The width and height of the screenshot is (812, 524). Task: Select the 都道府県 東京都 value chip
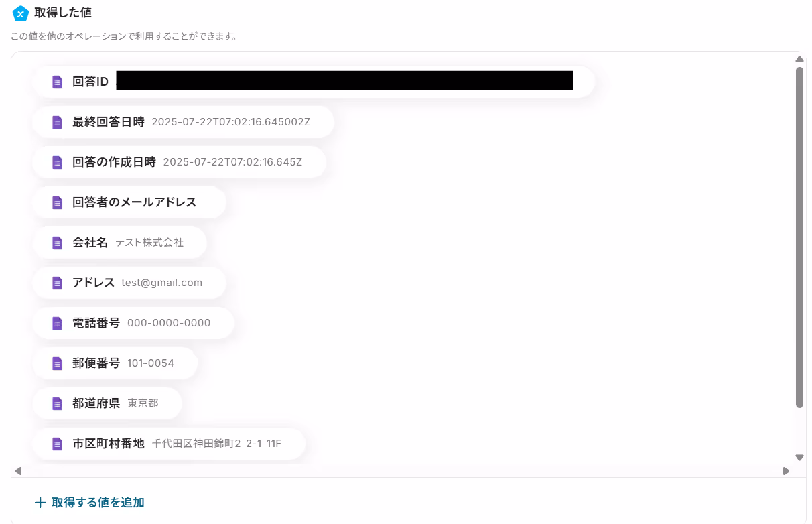click(107, 403)
